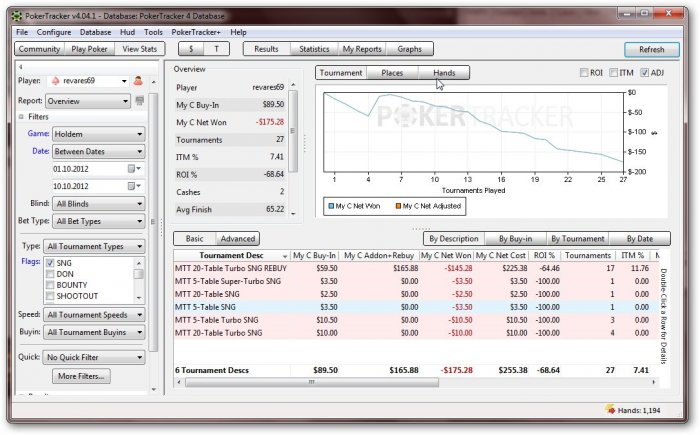Check the SHOOTOUT flag checkbox
Screen dimensions: 700x435
pos(50,296)
